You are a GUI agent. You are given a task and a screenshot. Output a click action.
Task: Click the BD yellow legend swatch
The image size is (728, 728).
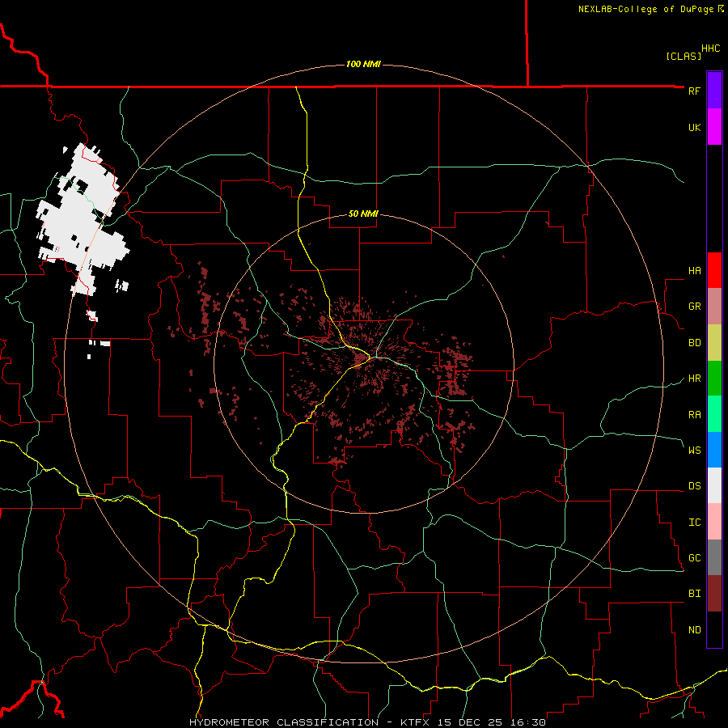[714, 343]
